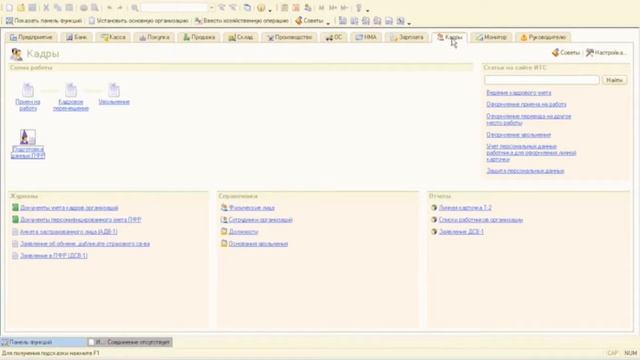This screenshot has height=360, width=640.
Task: Click the Print toolbar icon
Action: [84, 8]
